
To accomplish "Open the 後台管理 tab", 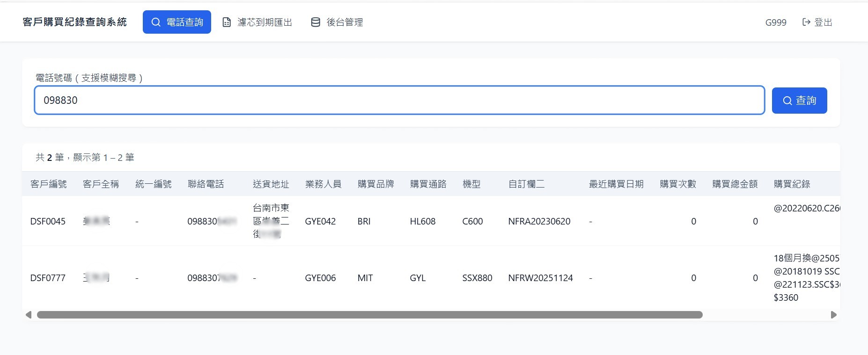I will point(337,22).
